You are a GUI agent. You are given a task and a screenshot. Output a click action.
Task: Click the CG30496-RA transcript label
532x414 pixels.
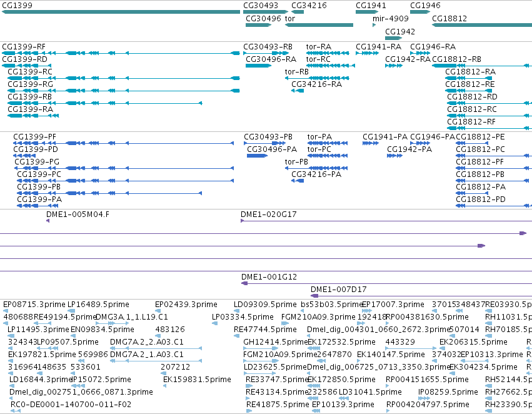point(271,59)
